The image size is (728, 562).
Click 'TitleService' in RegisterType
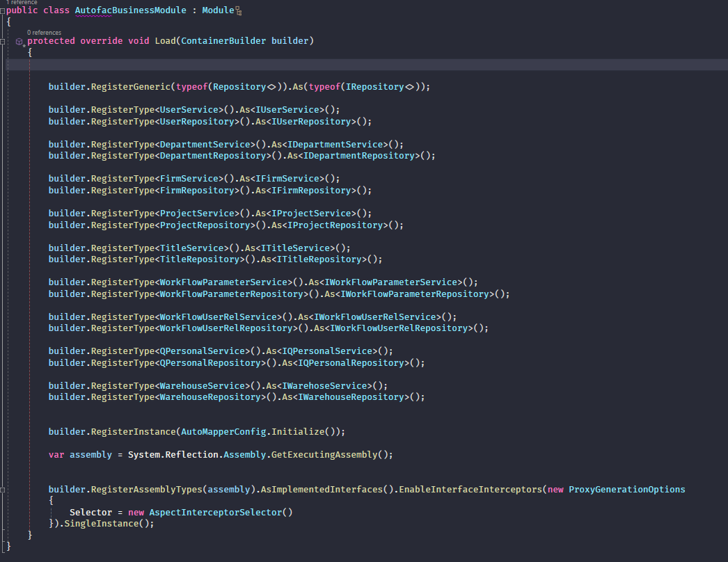pos(192,248)
